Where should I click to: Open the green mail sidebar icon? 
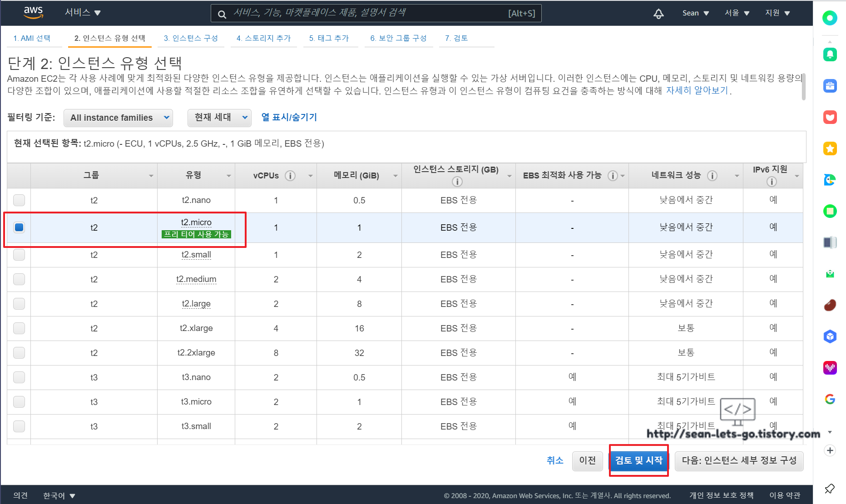830,274
